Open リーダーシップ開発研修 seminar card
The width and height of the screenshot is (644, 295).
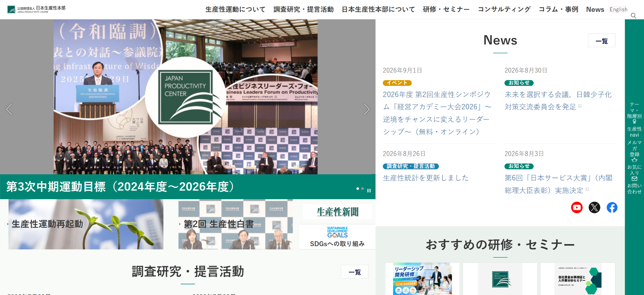pos(422,279)
